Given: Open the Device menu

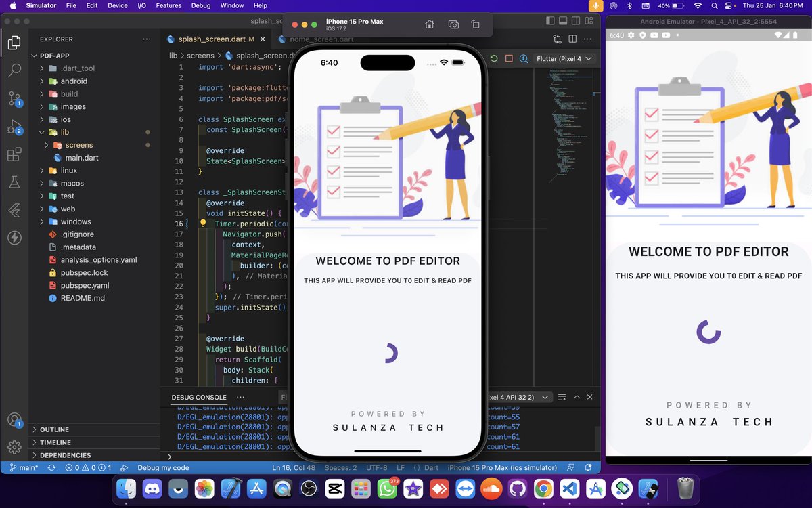Looking at the screenshot, I should pyautogui.click(x=117, y=5).
